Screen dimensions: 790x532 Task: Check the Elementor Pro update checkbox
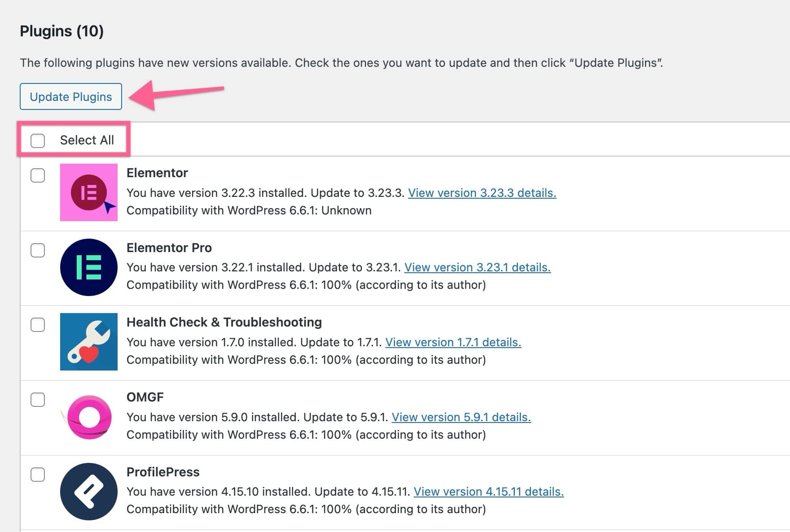(x=38, y=251)
